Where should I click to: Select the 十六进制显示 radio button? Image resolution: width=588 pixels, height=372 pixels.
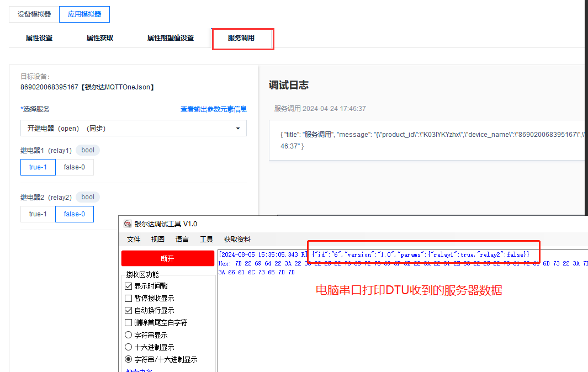[x=128, y=347]
